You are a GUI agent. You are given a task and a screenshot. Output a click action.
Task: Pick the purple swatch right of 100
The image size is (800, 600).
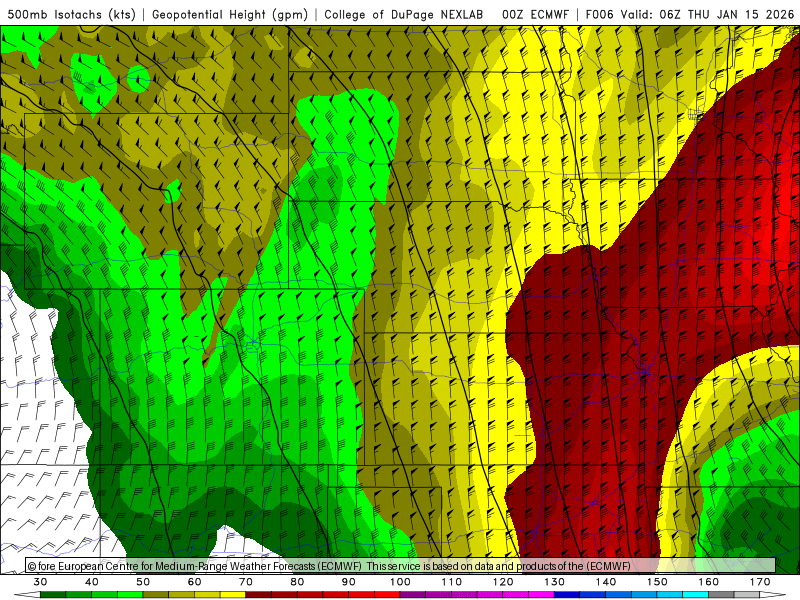pyautogui.click(x=413, y=595)
